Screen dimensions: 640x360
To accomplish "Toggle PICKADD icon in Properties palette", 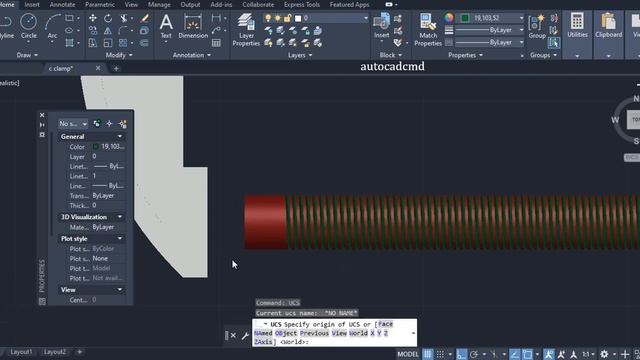I will coord(97,124).
